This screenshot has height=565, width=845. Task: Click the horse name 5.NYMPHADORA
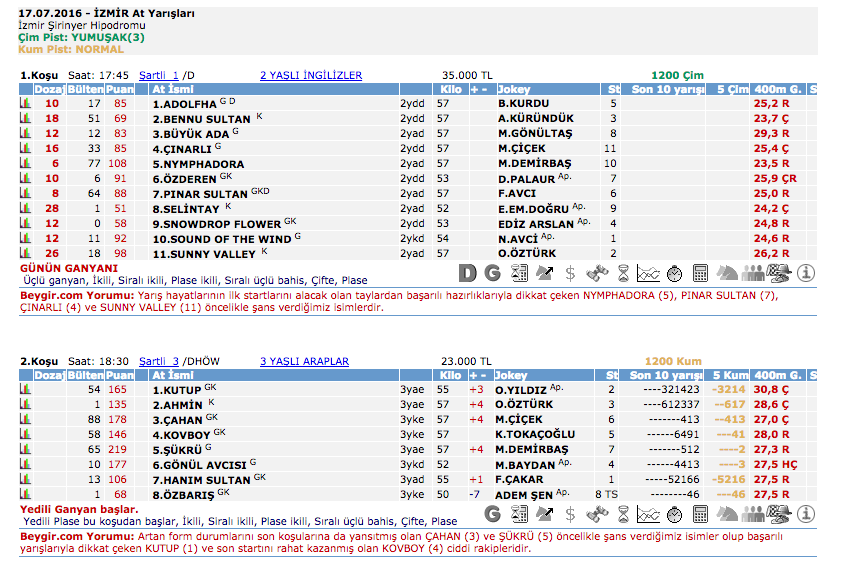[198, 163]
